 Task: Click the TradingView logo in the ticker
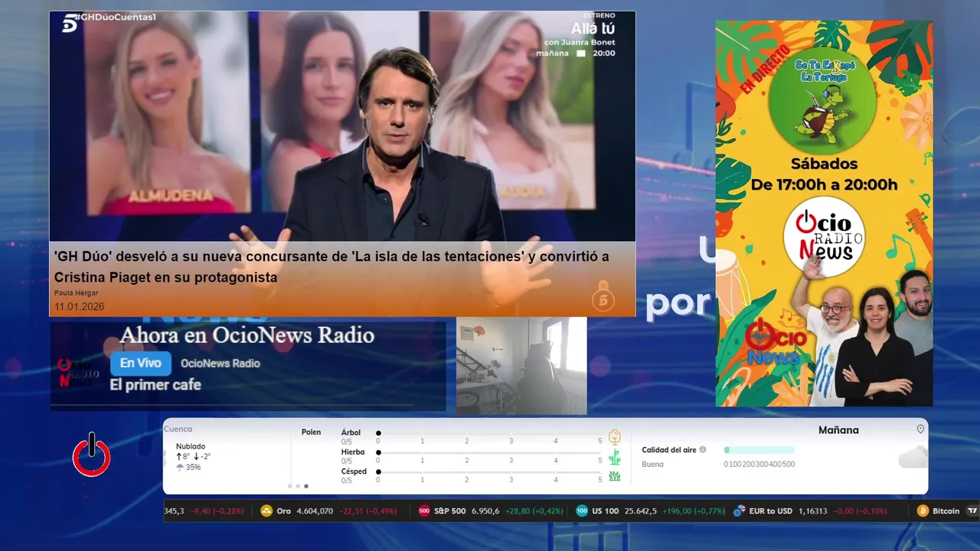(x=972, y=511)
